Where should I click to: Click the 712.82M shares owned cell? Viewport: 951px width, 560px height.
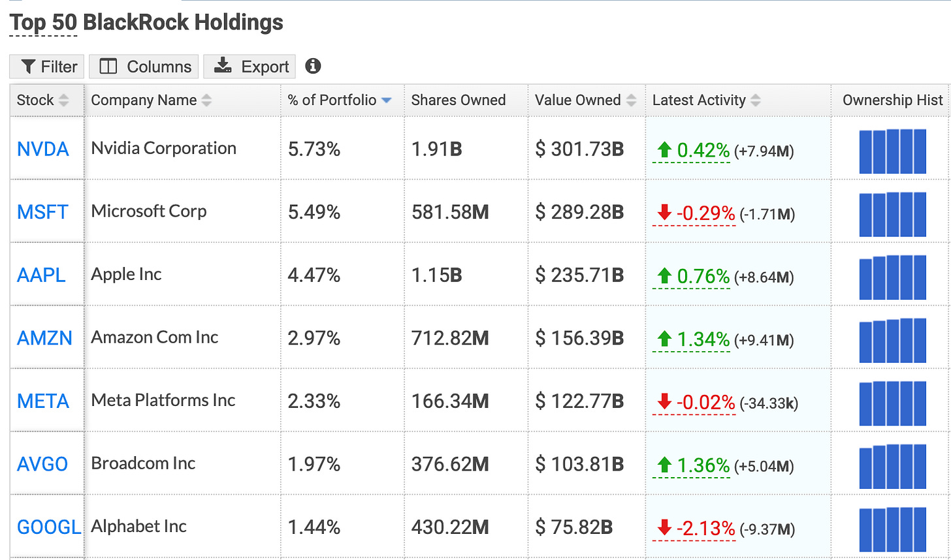(x=450, y=339)
